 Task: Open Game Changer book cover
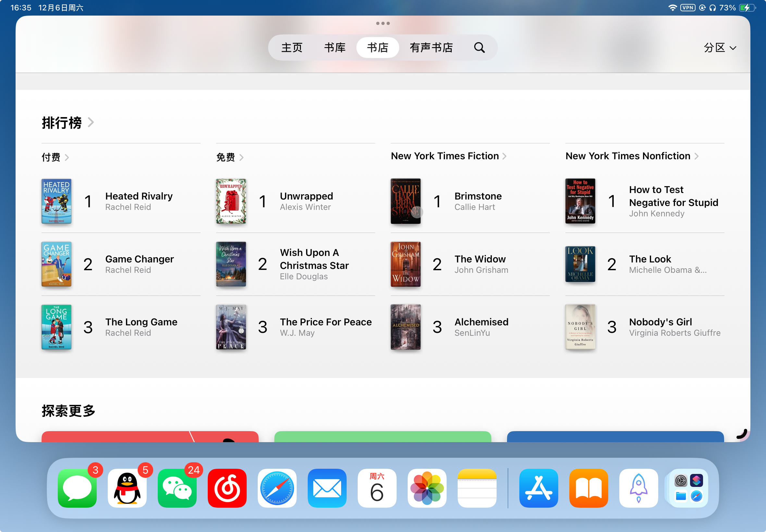pos(56,264)
